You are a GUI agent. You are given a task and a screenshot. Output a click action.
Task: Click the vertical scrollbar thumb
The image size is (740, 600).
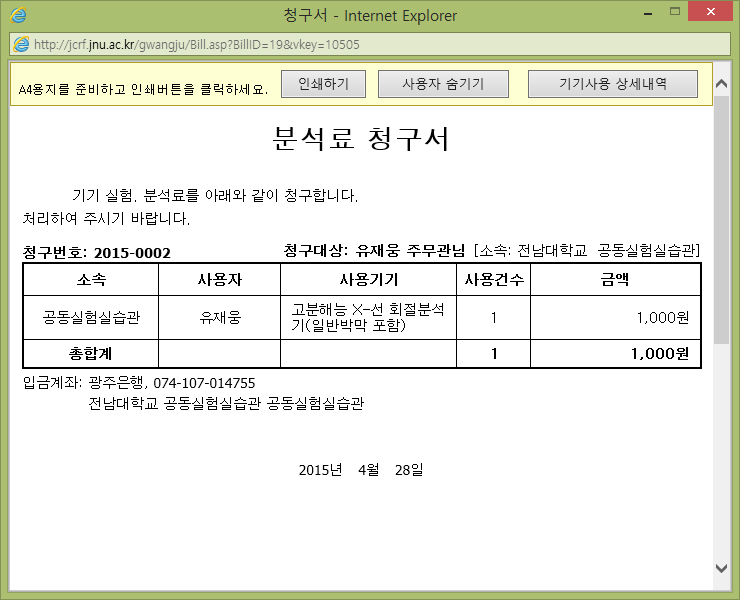(722, 220)
